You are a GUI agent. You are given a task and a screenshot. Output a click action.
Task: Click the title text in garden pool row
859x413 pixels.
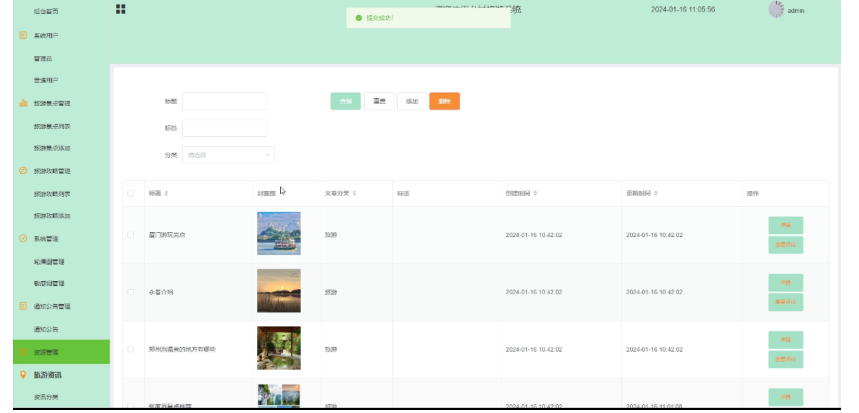182,349
